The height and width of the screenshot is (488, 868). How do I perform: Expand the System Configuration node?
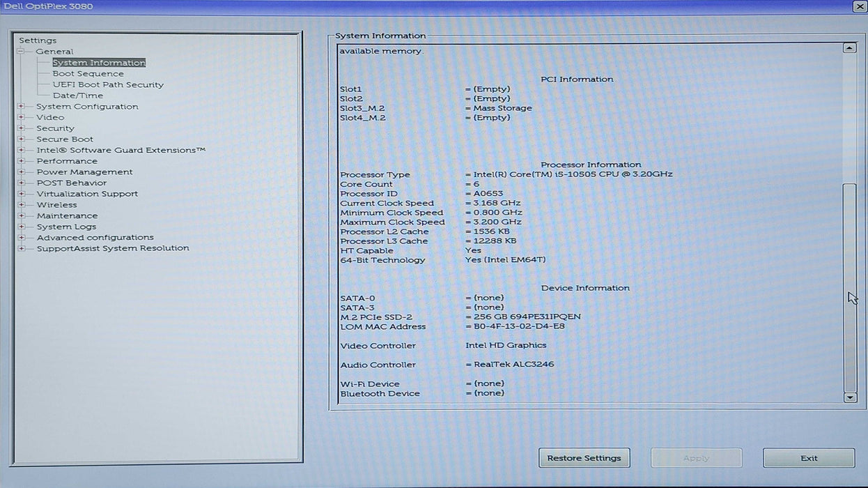(x=21, y=107)
